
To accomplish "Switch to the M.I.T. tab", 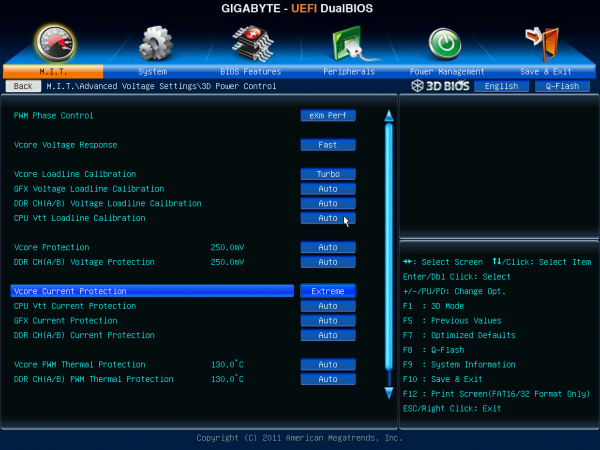I will [x=53, y=72].
